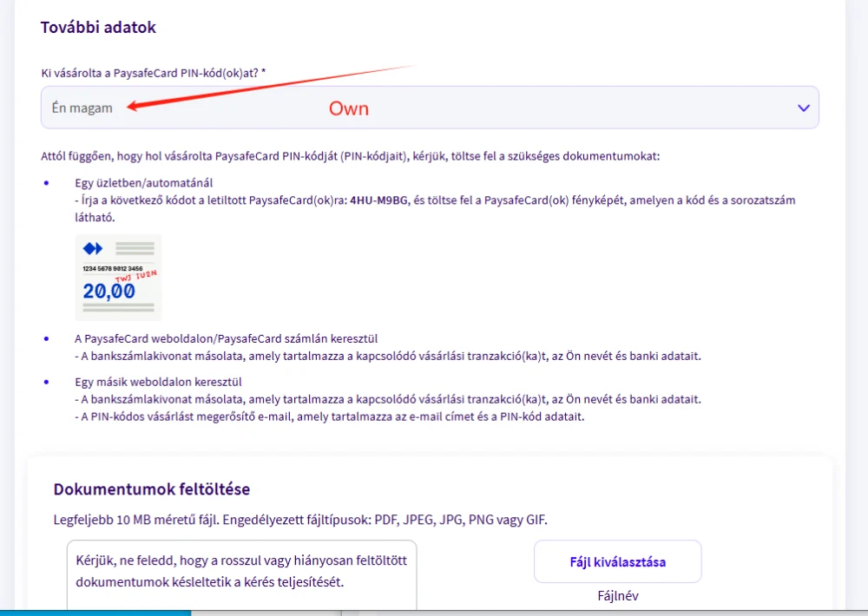Screen dimensions: 868x616
Task: Click the 'Fájlnév' label under upload button
Action: [x=618, y=595]
